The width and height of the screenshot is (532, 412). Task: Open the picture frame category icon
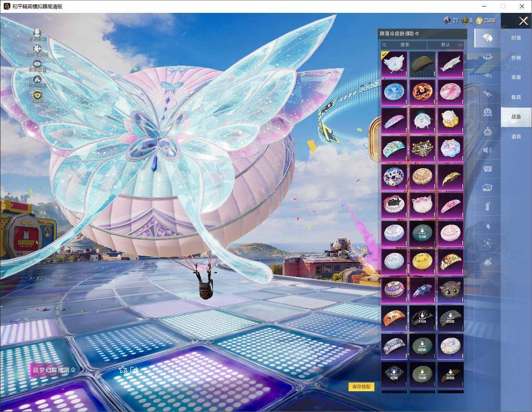487,187
